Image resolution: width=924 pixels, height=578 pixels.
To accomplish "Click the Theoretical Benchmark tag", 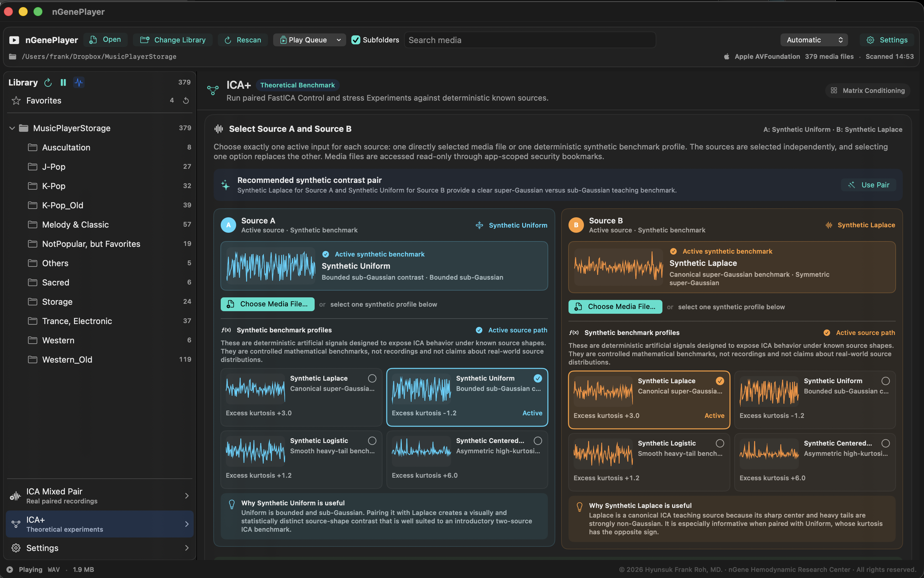I will click(x=297, y=85).
